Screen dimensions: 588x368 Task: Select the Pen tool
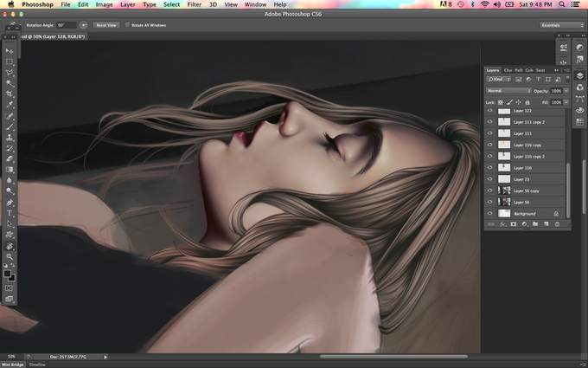pos(10,203)
